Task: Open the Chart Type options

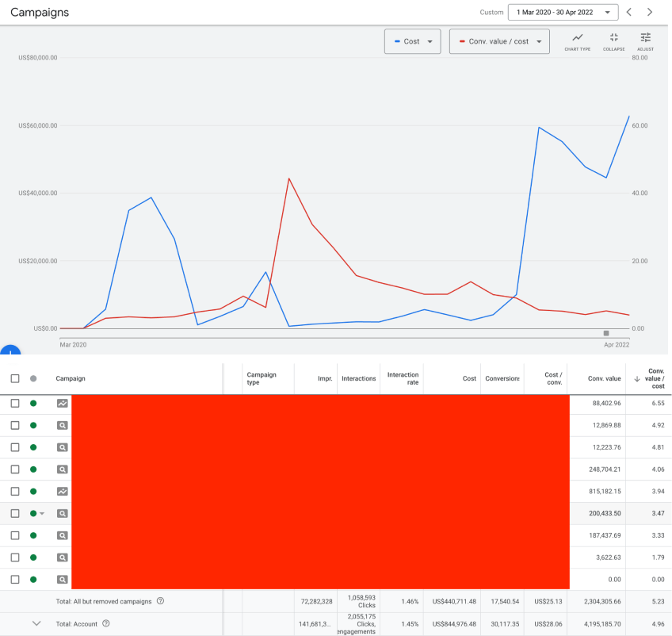Action: [x=577, y=41]
